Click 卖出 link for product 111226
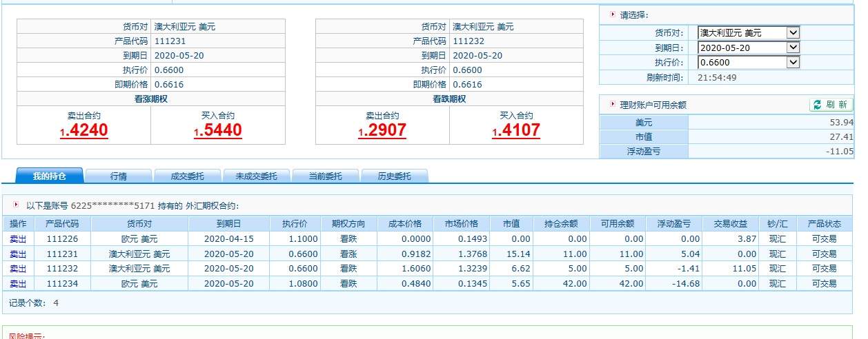Screen dimensions: 868x339 [x=17, y=238]
